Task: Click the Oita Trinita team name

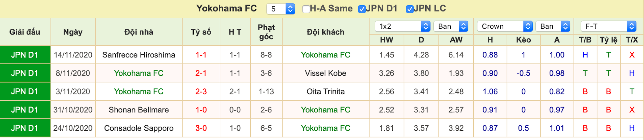Action: 325,91
